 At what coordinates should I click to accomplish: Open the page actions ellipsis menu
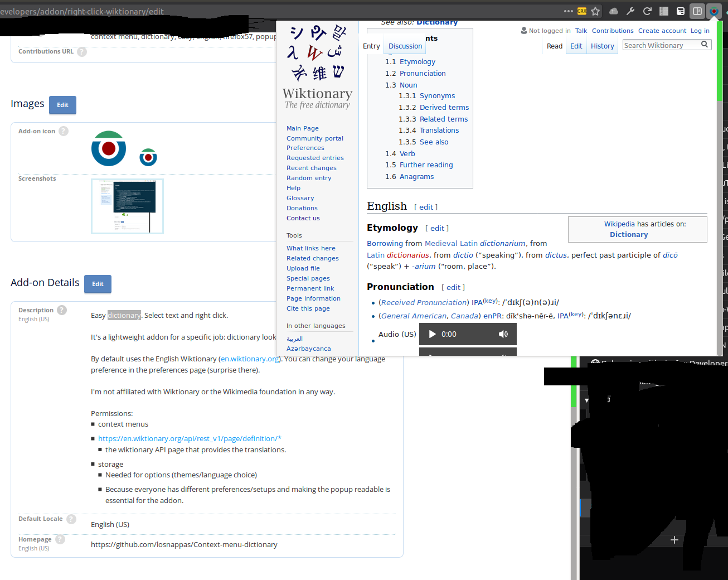(x=568, y=11)
